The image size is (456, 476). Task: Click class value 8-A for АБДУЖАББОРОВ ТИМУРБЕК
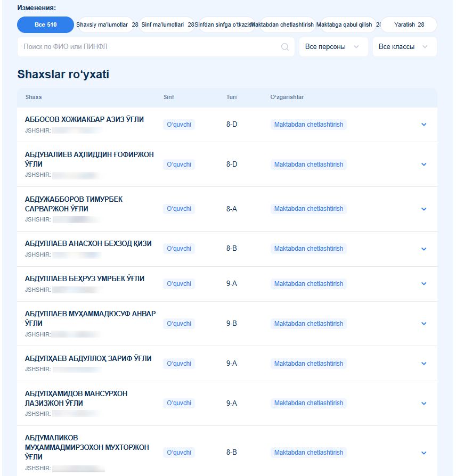232,209
